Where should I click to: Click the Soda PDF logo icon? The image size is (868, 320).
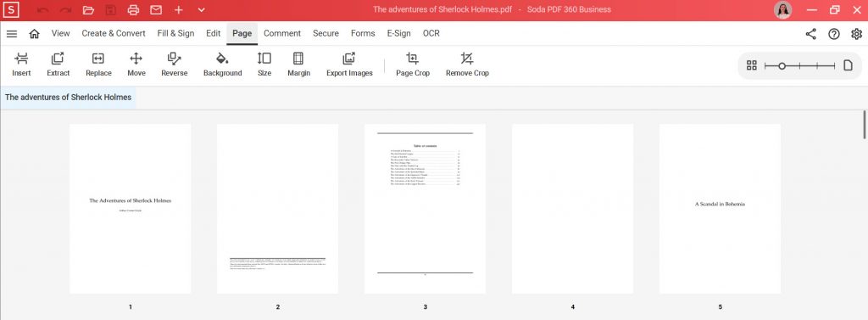coord(10,9)
